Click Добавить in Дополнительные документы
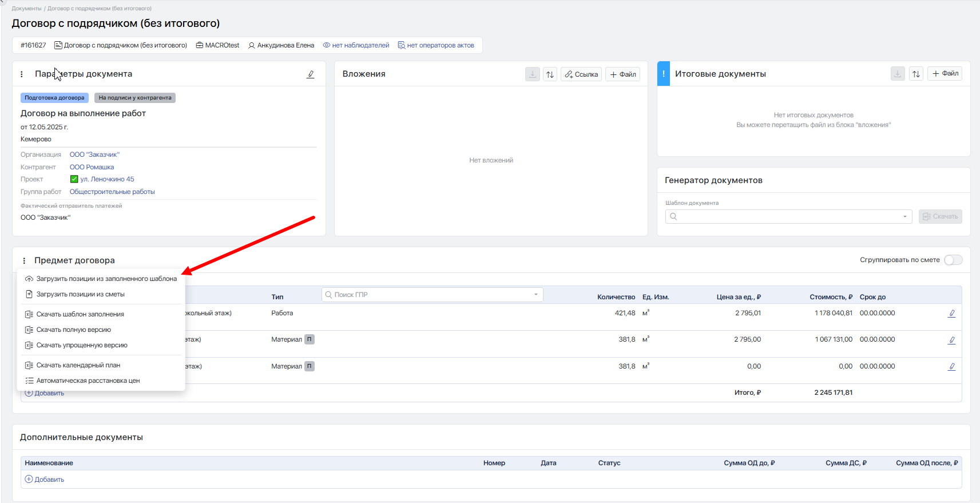Screen dimensions: 980x503 pyautogui.click(x=45, y=480)
